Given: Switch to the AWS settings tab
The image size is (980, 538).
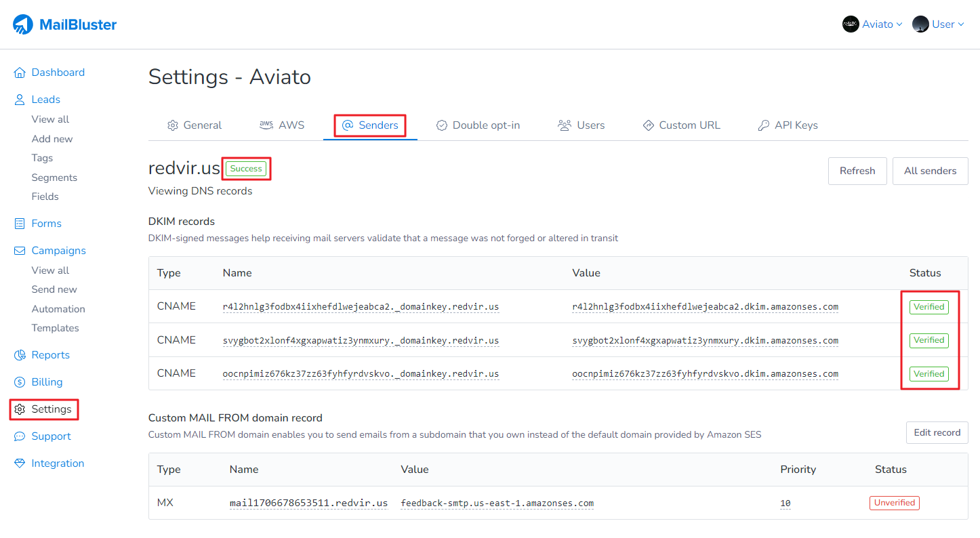Looking at the screenshot, I should pos(283,125).
